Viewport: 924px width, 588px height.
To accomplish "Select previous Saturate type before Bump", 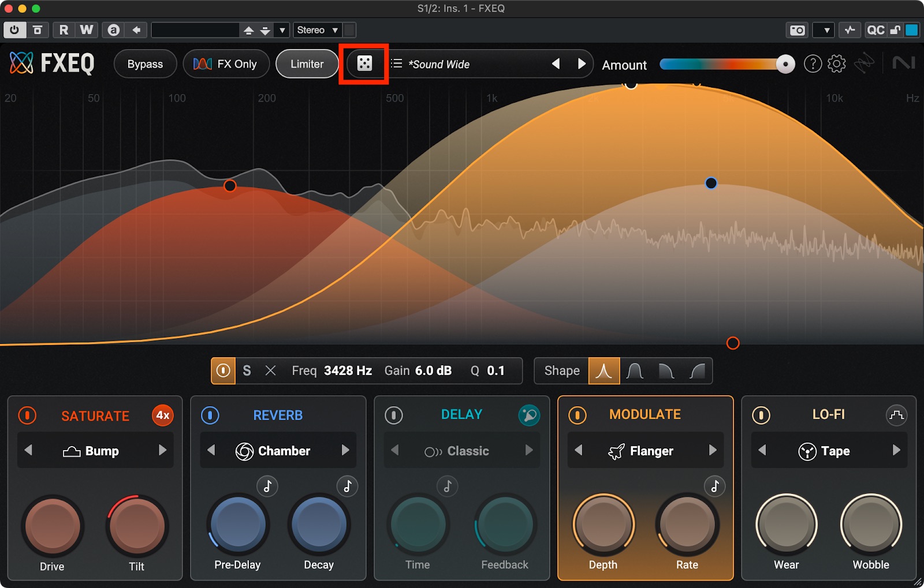I will click(28, 450).
